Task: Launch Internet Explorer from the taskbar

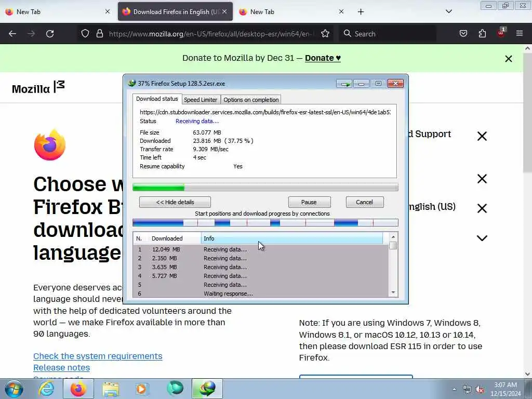Action: (46, 389)
